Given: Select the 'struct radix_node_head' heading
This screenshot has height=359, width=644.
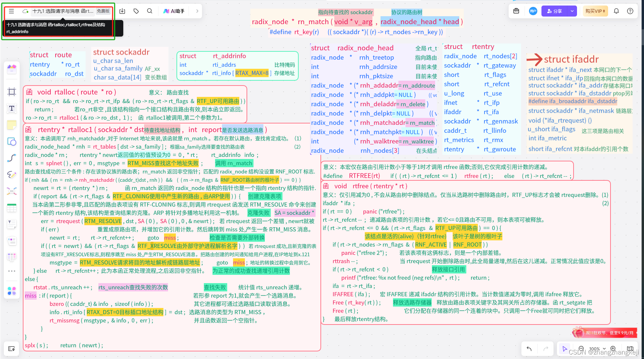Looking at the screenshot, I should [x=352, y=48].
